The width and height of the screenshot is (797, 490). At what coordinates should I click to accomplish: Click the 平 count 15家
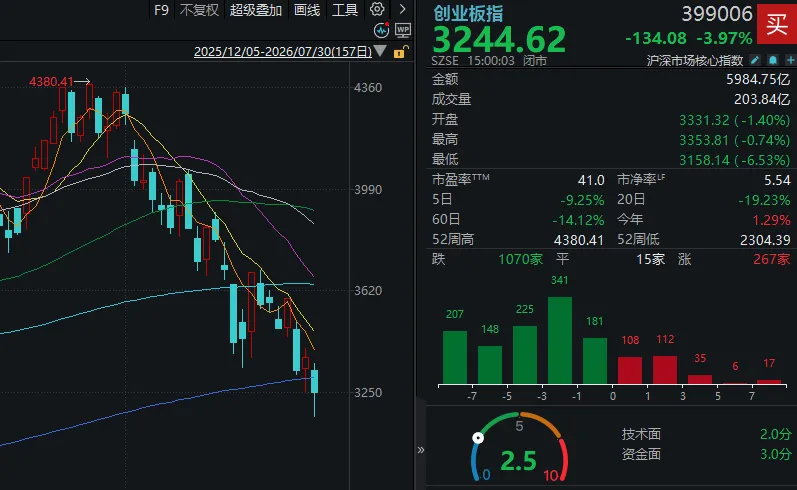click(x=651, y=259)
